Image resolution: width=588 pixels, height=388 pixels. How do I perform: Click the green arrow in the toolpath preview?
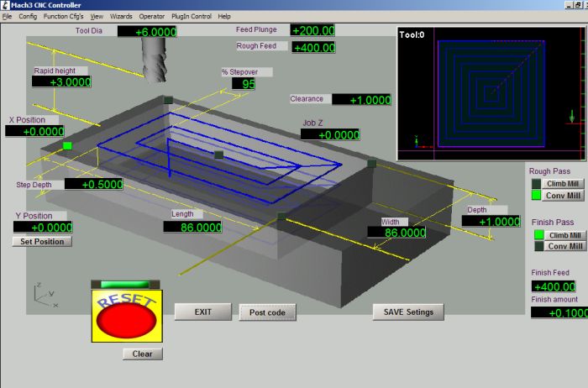point(571,116)
